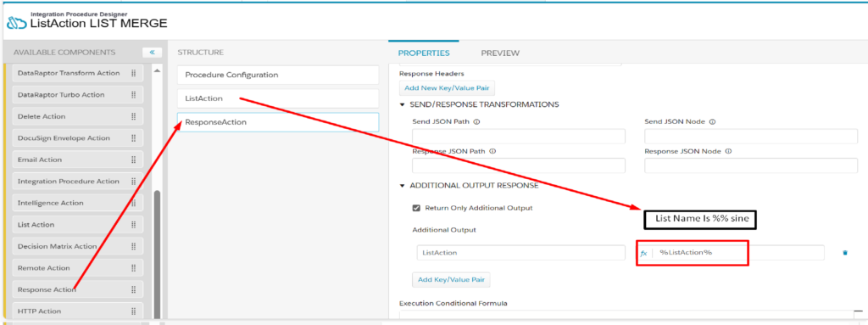Select the Delete Action component
This screenshot has height=325, width=868.
[77, 116]
